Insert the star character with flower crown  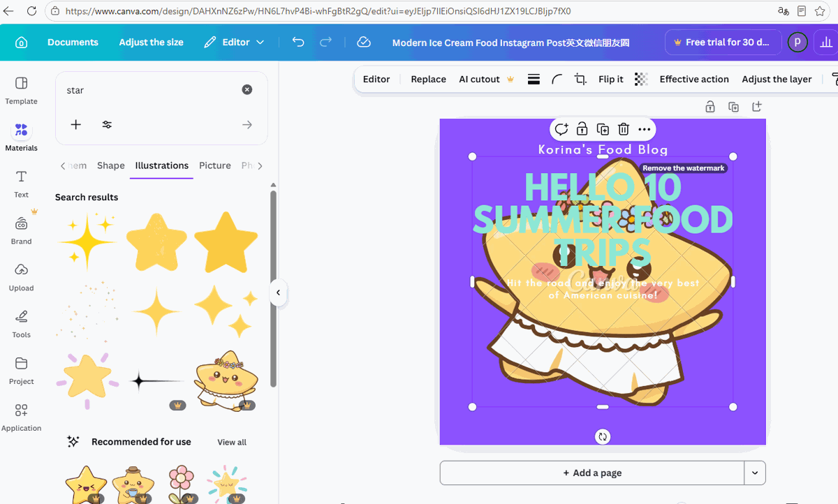point(226,380)
